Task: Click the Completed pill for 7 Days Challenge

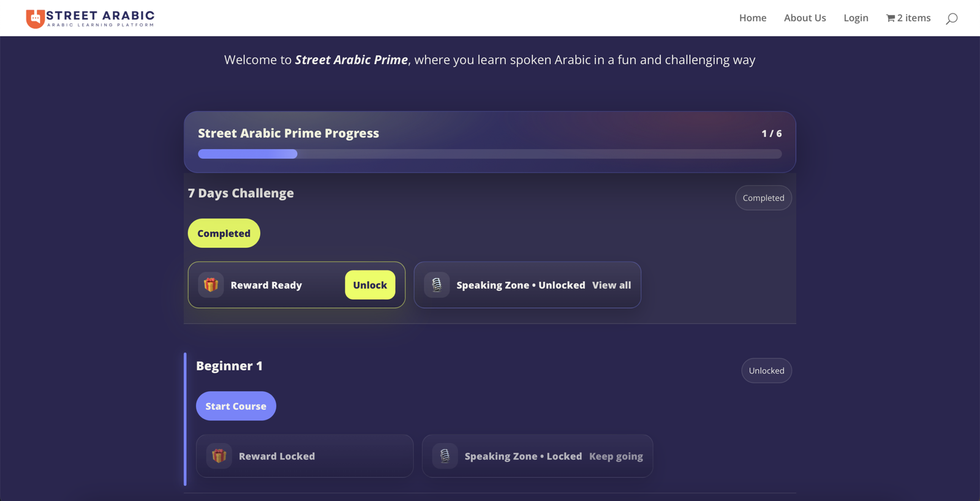Action: [763, 197]
